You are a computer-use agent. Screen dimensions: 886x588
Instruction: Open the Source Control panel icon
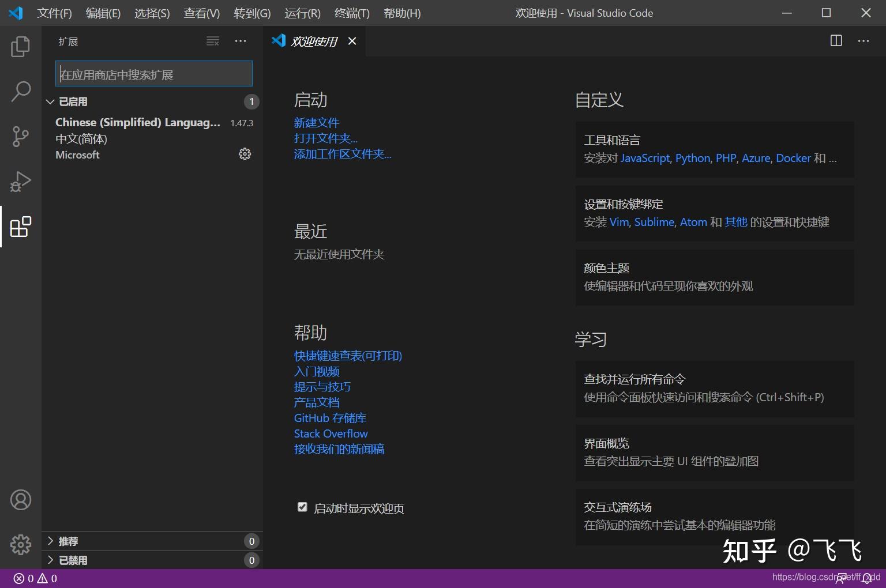(x=21, y=137)
